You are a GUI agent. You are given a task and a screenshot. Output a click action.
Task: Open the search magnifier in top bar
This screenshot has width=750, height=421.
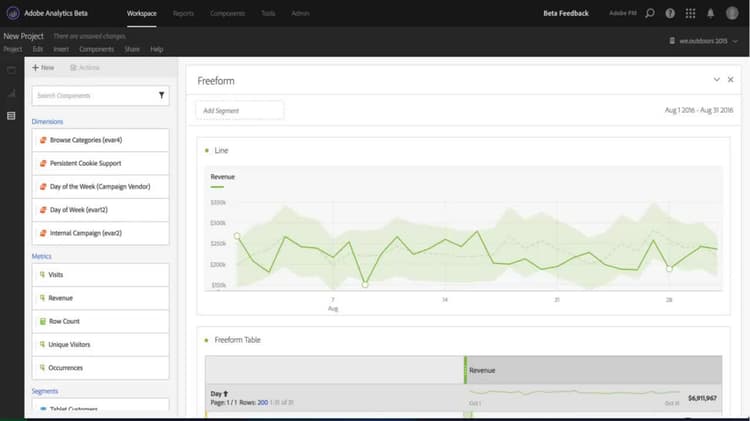click(x=650, y=13)
